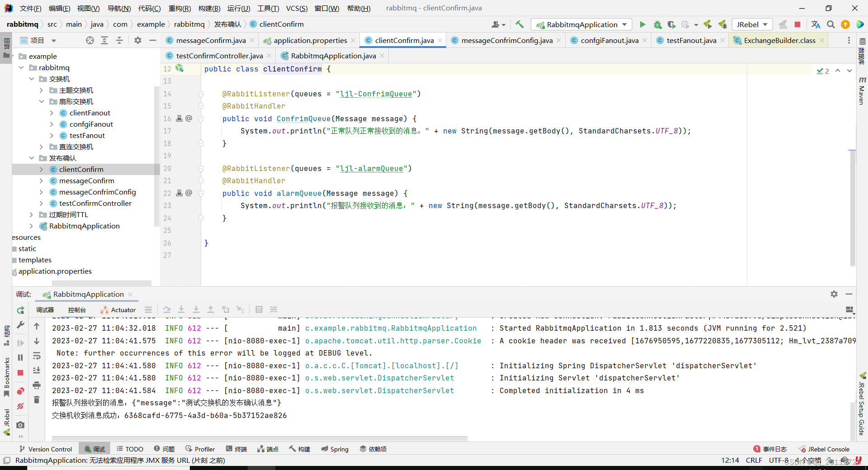Open the Spring tool window
This screenshot has height=470, width=868.
coord(335,449)
